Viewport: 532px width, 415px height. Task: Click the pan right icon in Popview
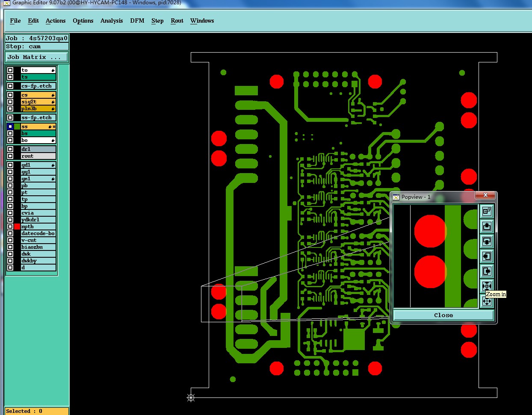point(487,271)
